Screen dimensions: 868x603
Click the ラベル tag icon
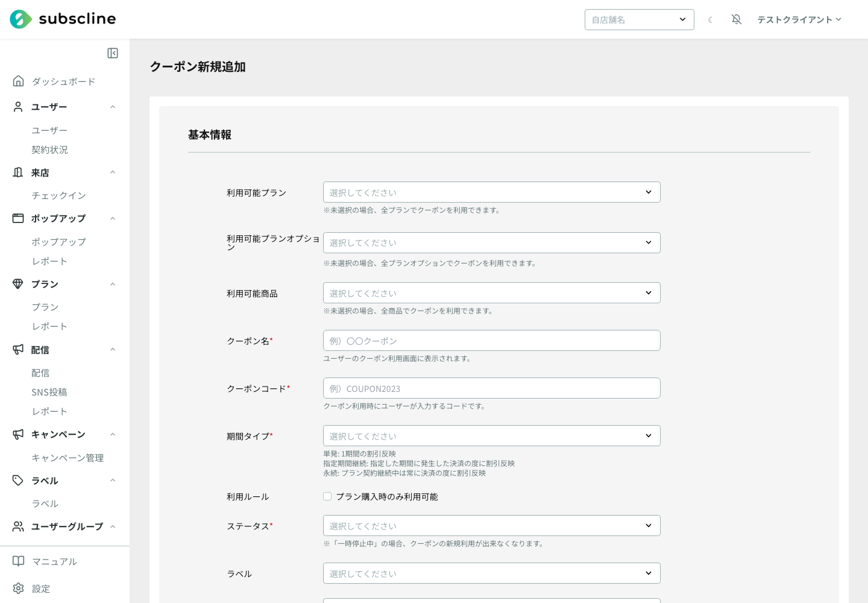point(18,481)
